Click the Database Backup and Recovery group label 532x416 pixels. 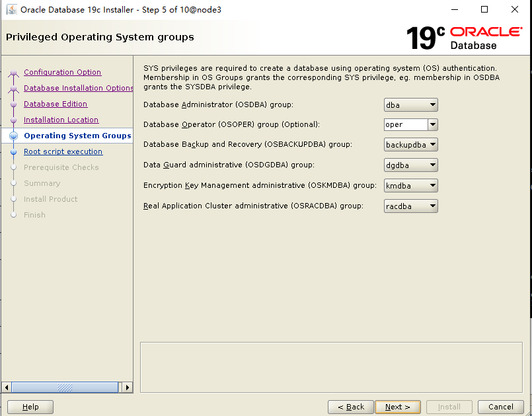(248, 144)
